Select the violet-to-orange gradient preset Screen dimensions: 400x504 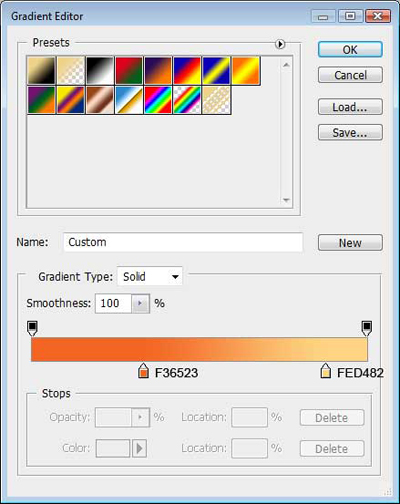pos(158,70)
